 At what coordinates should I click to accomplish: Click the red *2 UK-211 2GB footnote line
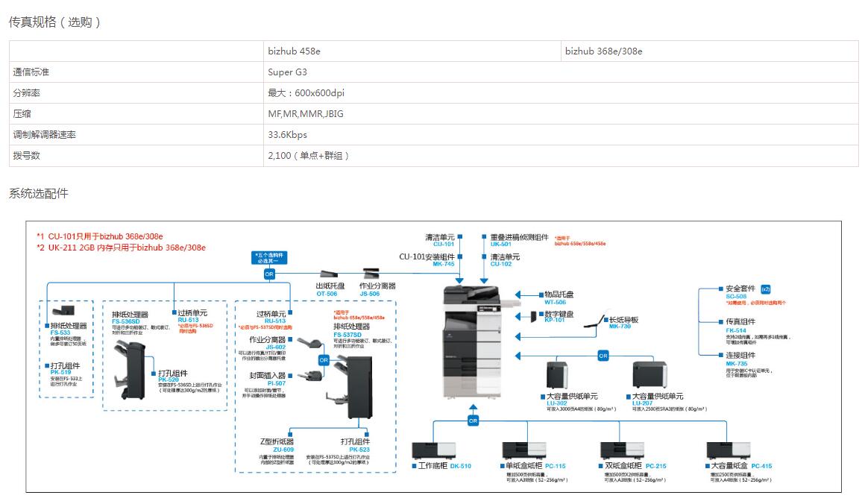121,248
